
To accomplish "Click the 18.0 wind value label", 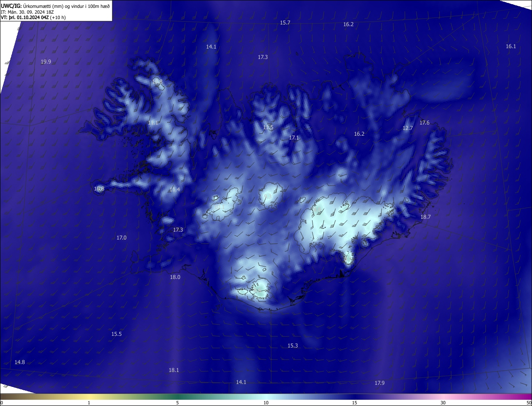I will [x=175, y=277].
